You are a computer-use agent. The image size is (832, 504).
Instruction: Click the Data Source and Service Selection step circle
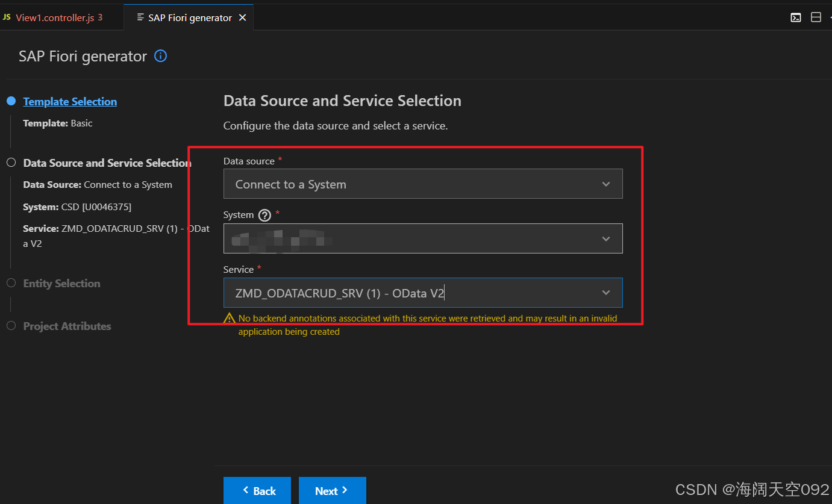11,163
